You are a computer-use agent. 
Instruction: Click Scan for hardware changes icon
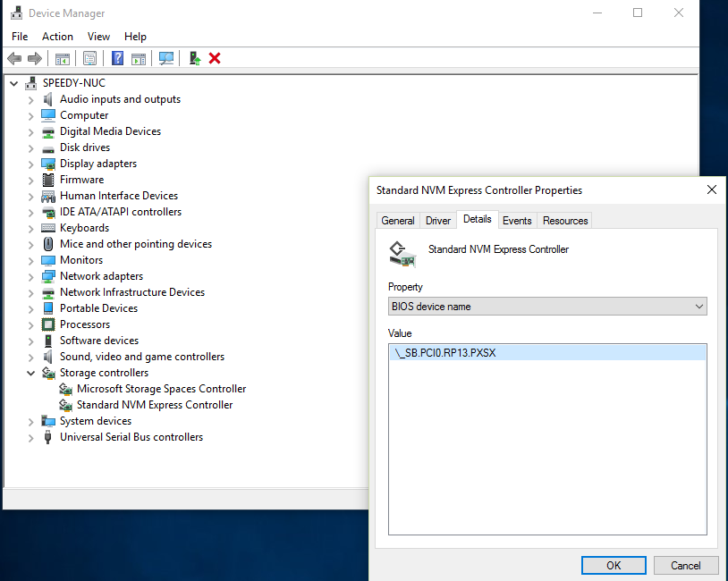166,58
